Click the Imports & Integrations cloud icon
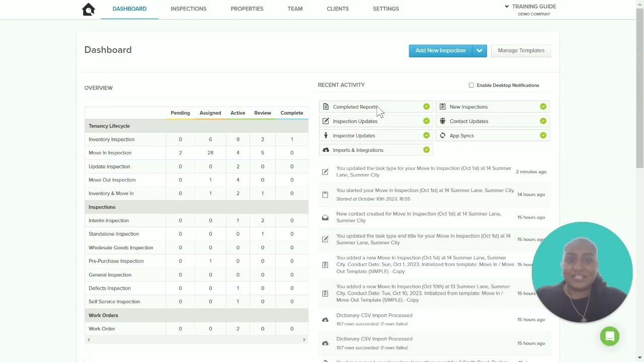Viewport: 644px width, 362px height. (326, 150)
